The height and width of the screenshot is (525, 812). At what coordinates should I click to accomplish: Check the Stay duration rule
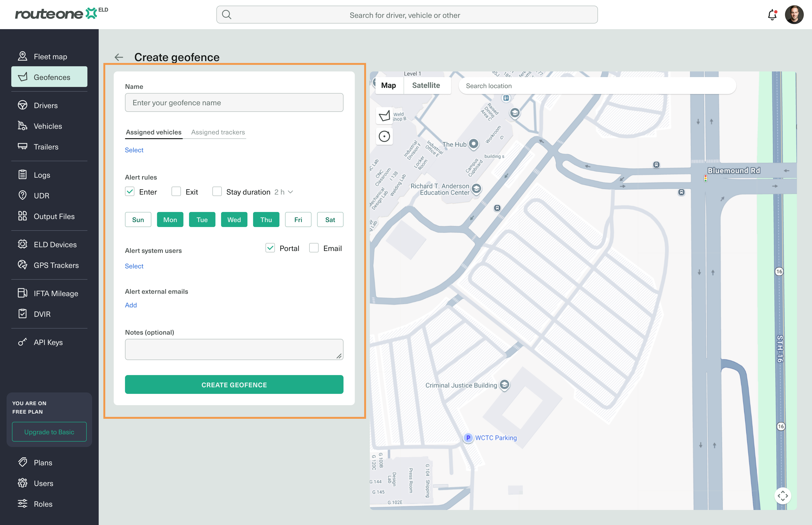coord(217,192)
